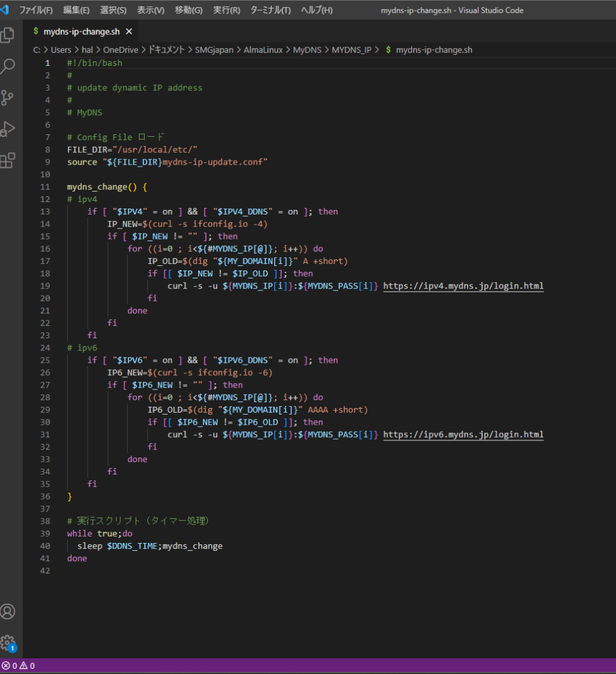The width and height of the screenshot is (616, 674).
Task: Expand the AlmaLinux breadcrumb segment
Action: 263,50
